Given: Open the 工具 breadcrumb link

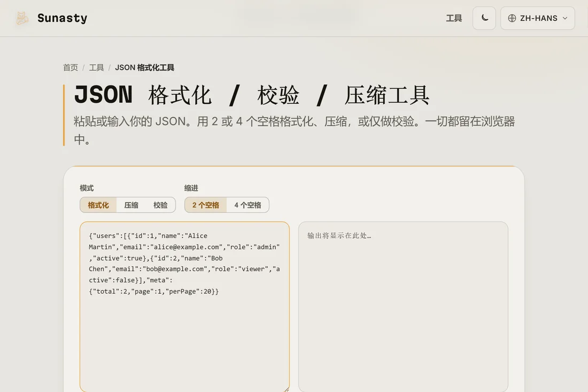Looking at the screenshot, I should 96,67.
